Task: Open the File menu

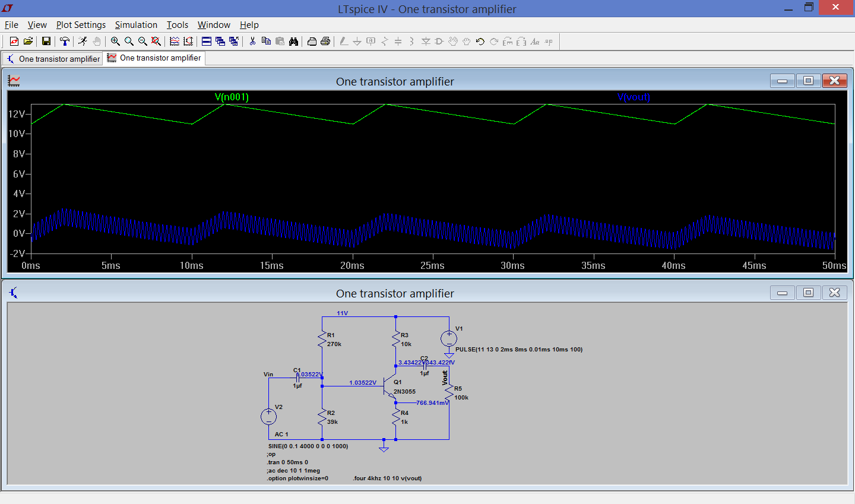Action: [x=11, y=24]
